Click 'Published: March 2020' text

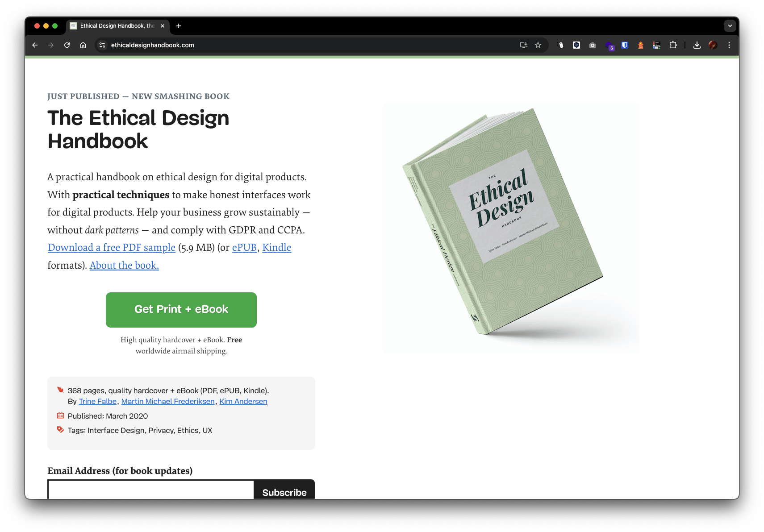[x=108, y=416]
